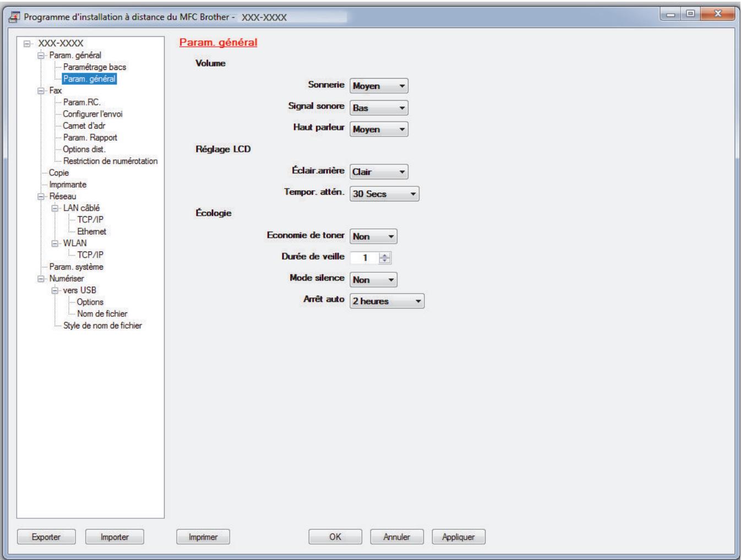Select WLAN label in the tree
This screenshot has height=560, width=741.
74,243
